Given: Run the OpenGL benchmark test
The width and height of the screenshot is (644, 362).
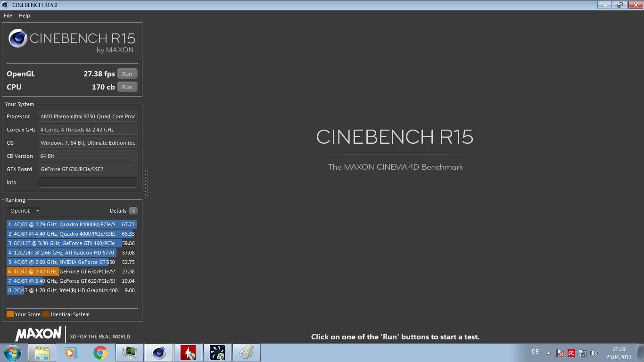Looking at the screenshot, I should (x=127, y=74).
